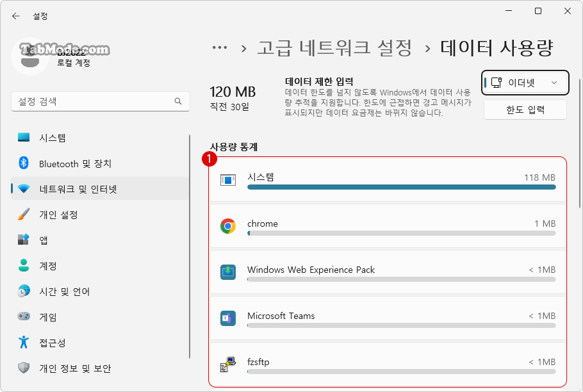
Task: Click the 시스템 monitor icon in sidebar
Action: coord(24,138)
